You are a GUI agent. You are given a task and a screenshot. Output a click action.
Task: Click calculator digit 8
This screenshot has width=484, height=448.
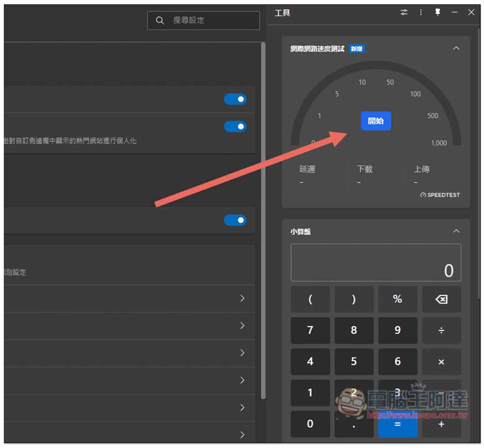coord(354,330)
